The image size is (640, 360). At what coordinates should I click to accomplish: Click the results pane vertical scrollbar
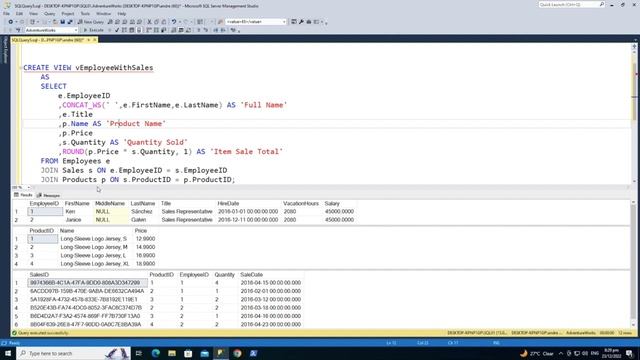[x=634, y=264]
